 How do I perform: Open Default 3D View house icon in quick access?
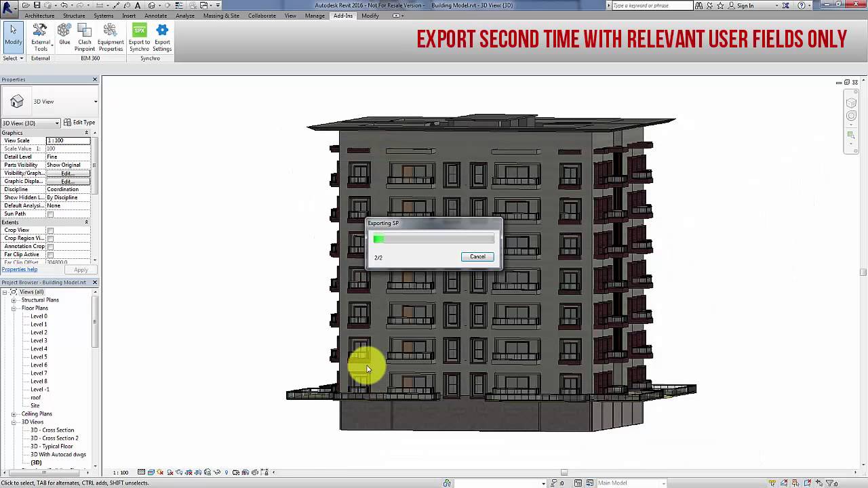pos(152,5)
